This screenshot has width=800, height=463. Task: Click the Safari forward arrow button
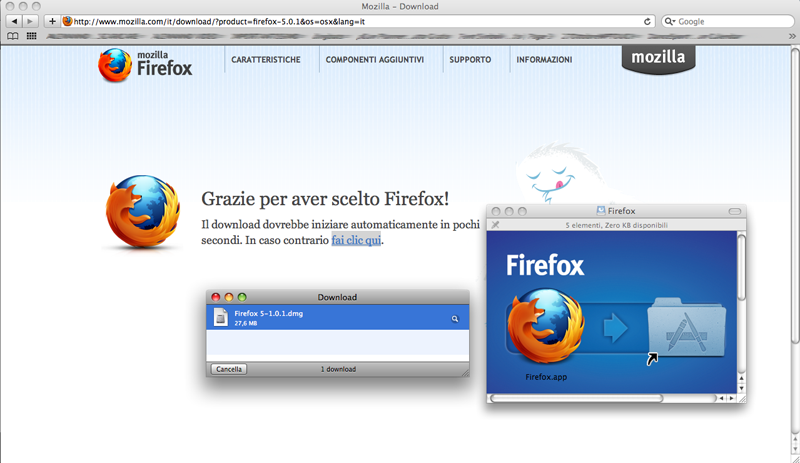point(31,21)
